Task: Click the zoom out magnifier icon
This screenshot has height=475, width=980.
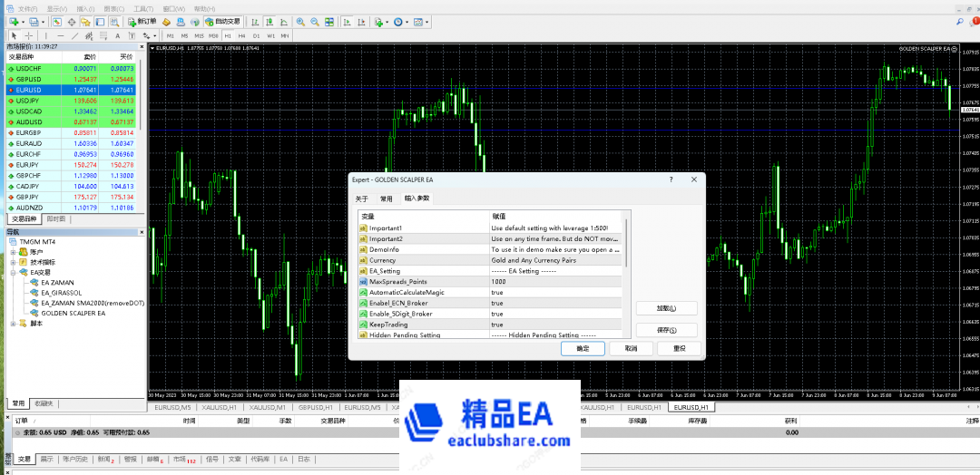Action: tap(314, 21)
